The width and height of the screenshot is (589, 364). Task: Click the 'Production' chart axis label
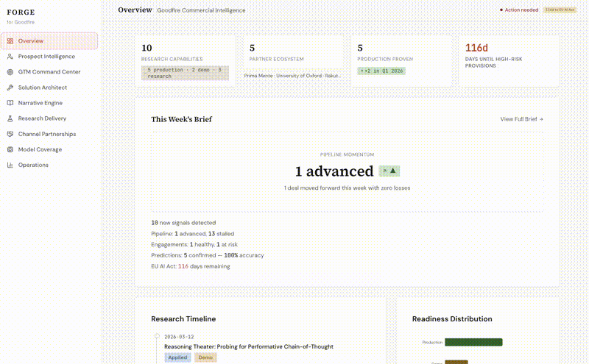432,342
